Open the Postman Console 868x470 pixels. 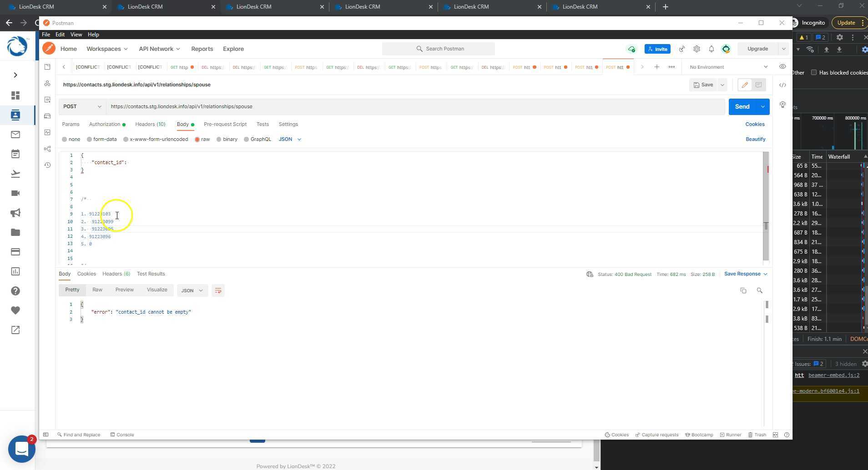[x=122, y=435]
